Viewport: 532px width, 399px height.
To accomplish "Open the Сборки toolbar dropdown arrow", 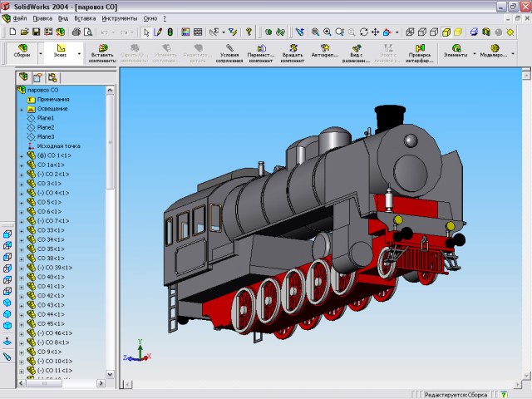I will pos(39,54).
